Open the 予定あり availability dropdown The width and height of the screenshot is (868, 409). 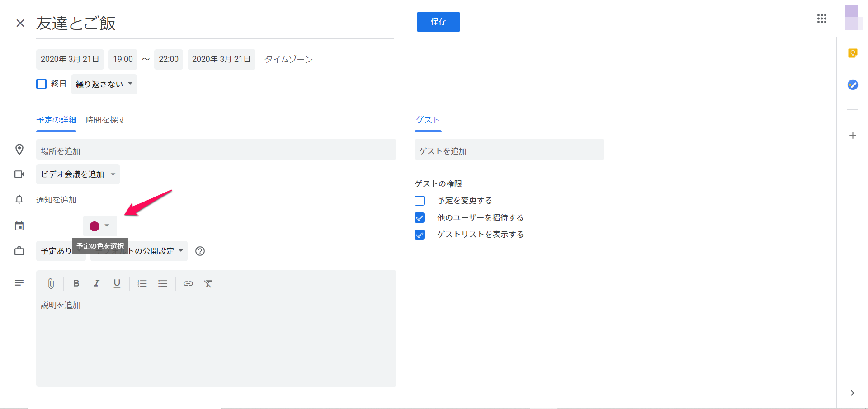61,251
